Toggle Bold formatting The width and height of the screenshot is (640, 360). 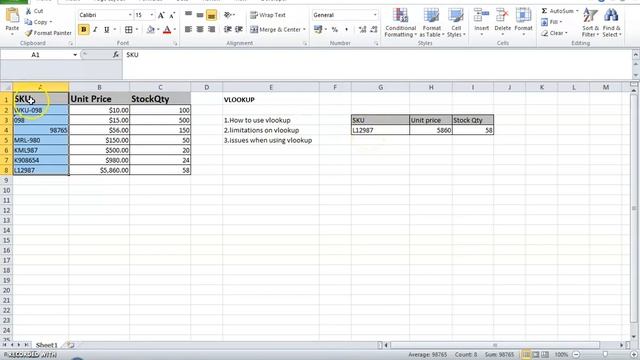(84, 29)
